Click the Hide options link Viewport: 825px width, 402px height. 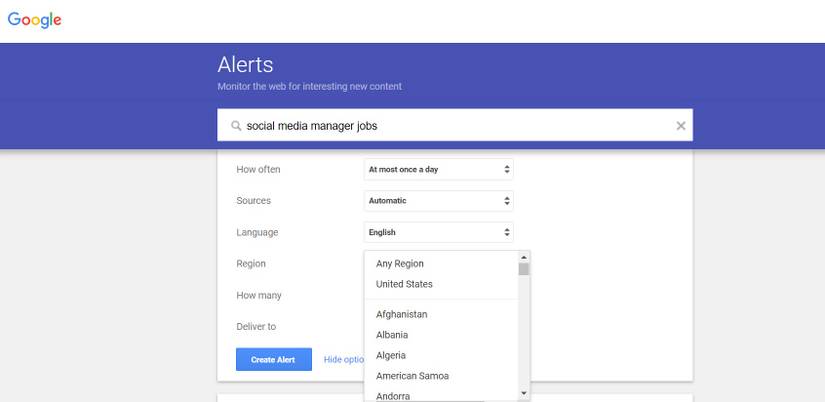[x=344, y=359]
